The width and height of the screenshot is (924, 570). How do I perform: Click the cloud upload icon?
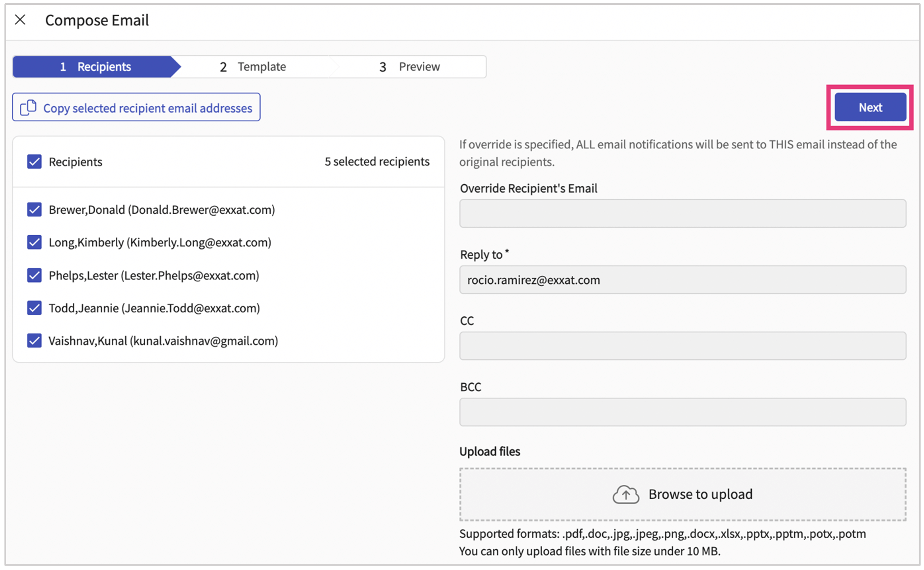(x=625, y=494)
